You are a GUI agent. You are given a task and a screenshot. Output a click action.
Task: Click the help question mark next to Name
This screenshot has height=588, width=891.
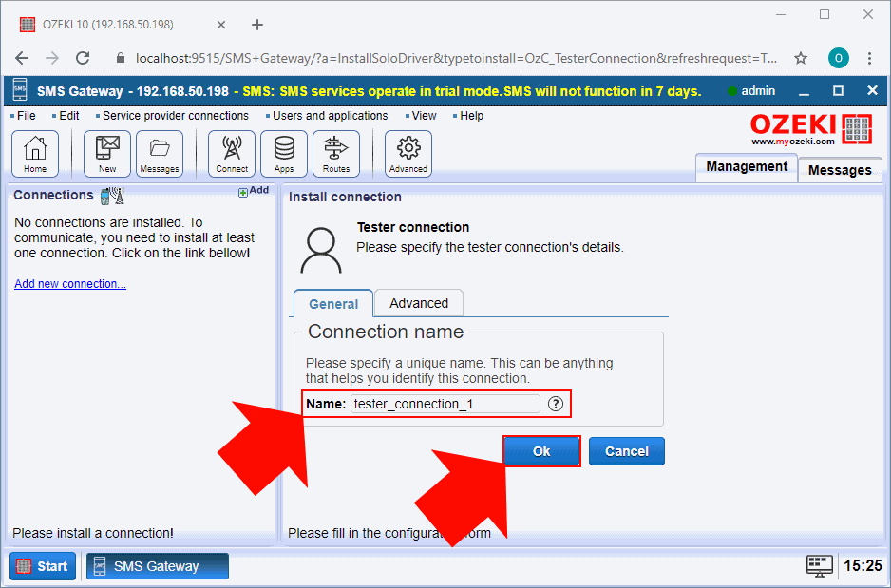(x=555, y=404)
